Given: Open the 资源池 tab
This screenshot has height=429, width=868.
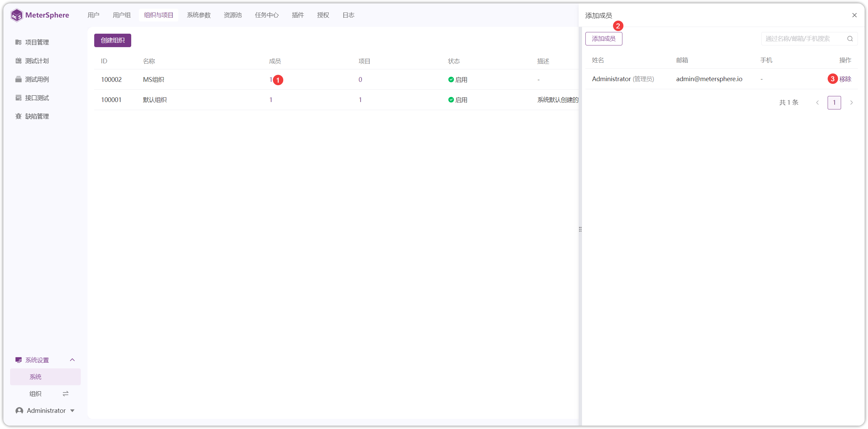Looking at the screenshot, I should point(232,15).
